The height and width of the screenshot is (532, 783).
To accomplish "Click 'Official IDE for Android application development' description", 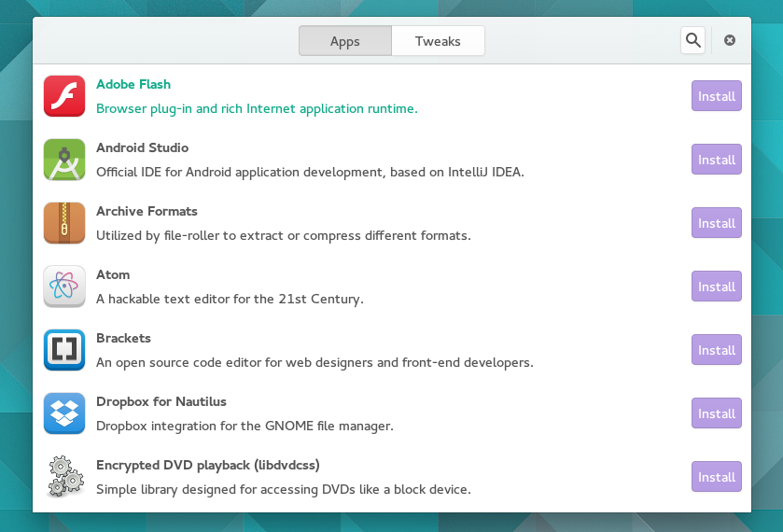I will point(310,173).
